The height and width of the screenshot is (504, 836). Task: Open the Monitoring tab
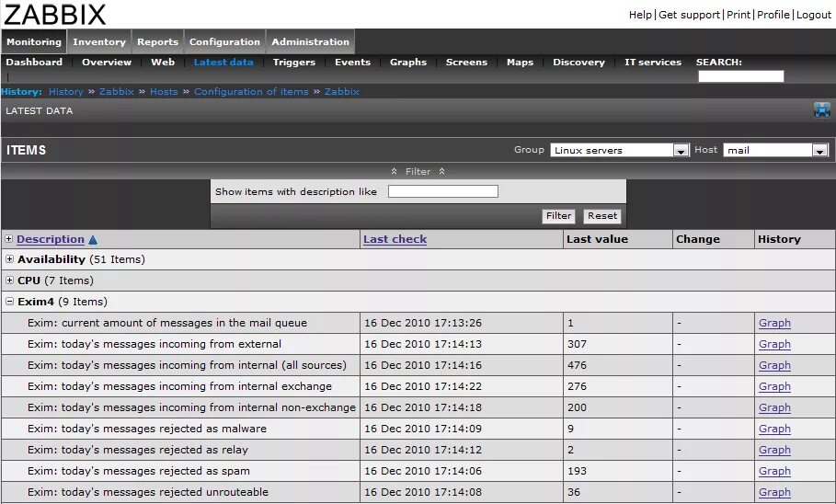[x=34, y=41]
